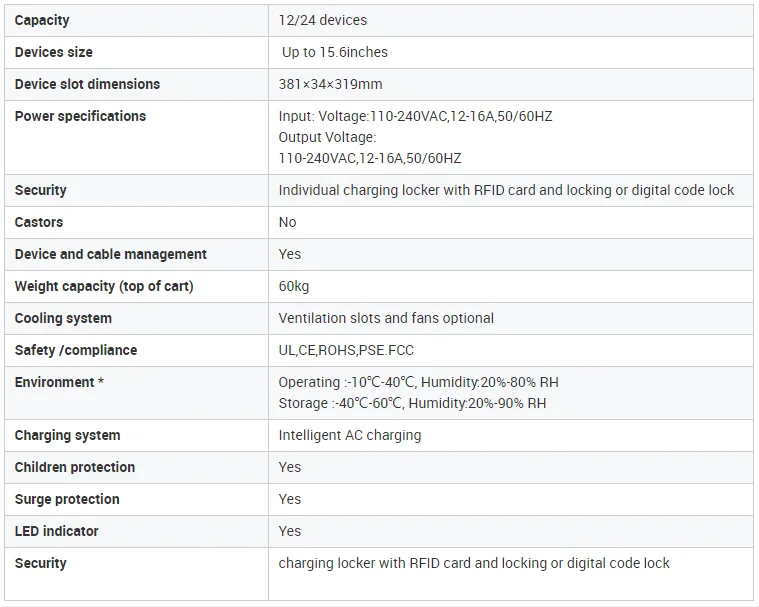Click the Weight capacity (top of cart) label
The width and height of the screenshot is (759, 607).
click(x=104, y=286)
